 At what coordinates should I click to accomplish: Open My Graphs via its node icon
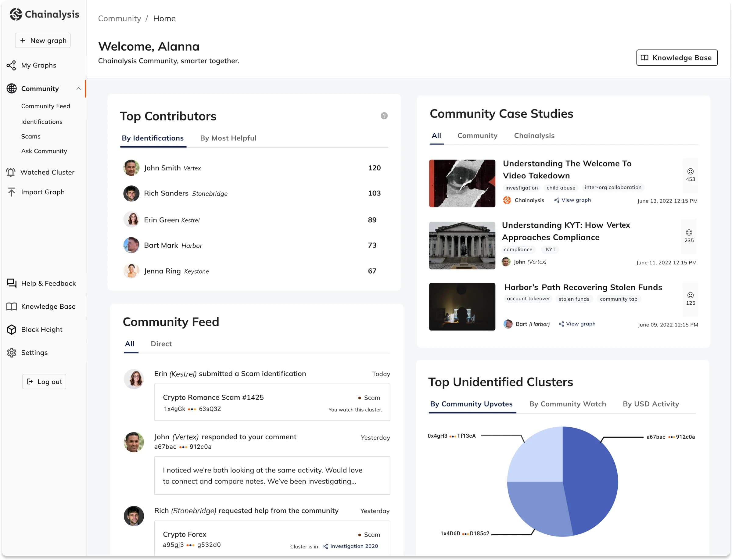(x=11, y=65)
